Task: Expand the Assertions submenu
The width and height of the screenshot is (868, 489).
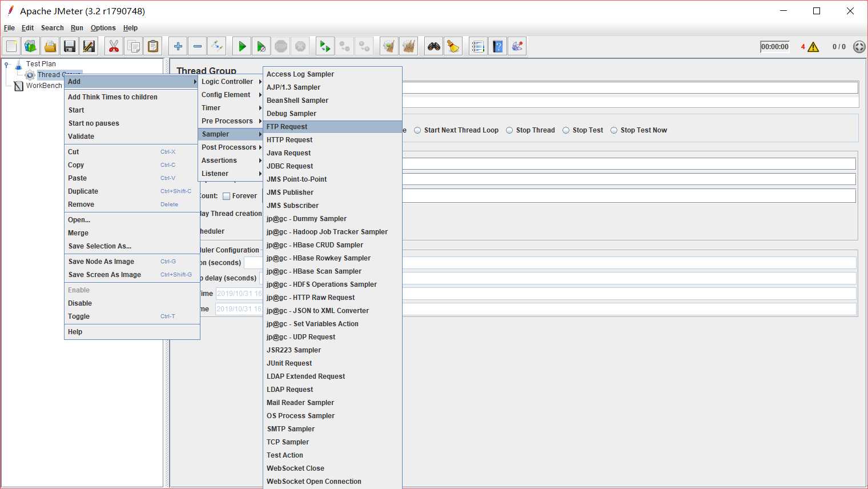Action: (231, 161)
